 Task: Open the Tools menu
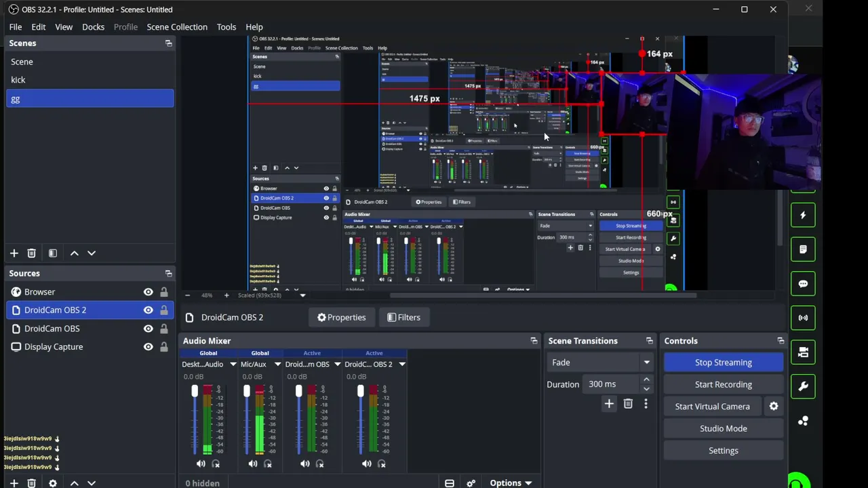click(226, 27)
